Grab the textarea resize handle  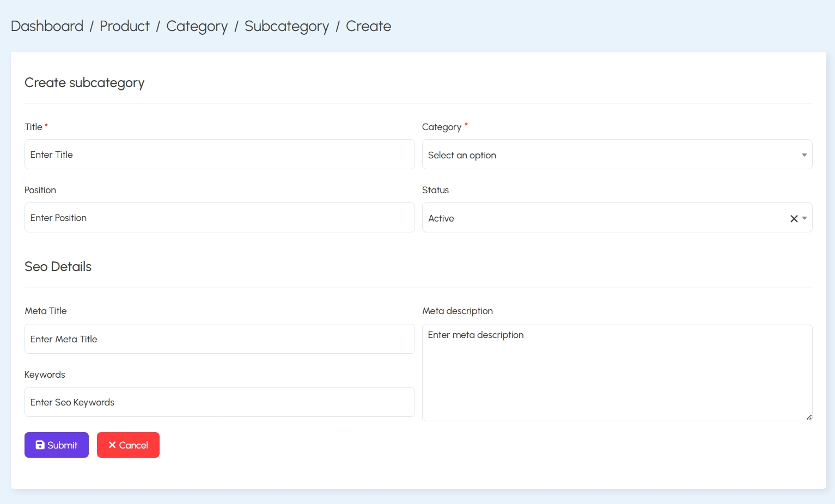[809, 417]
